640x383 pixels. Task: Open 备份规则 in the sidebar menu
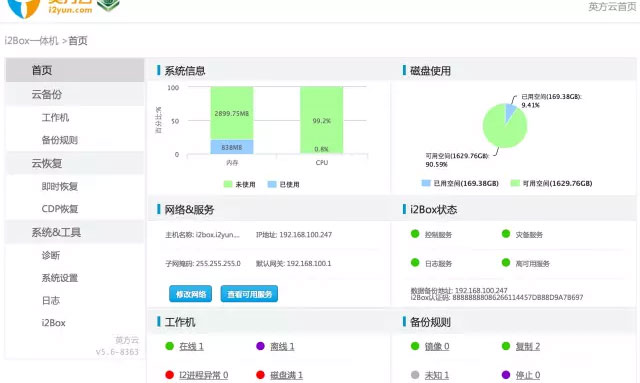click(60, 140)
